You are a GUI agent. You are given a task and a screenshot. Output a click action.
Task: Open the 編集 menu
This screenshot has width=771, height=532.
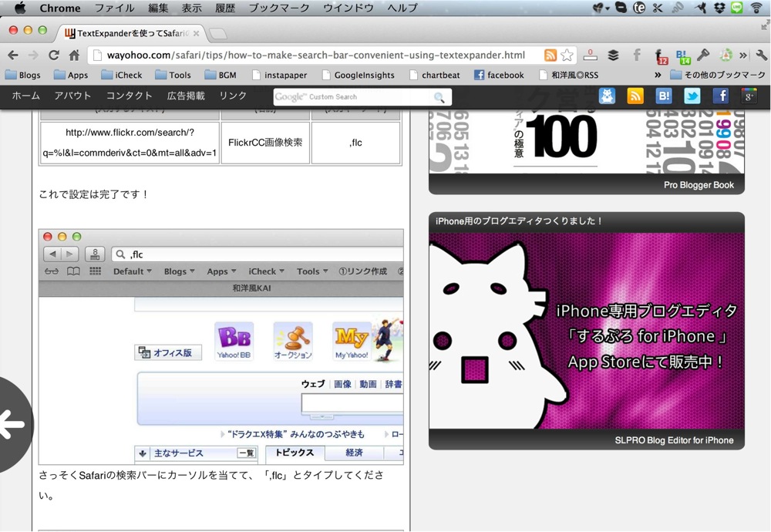pos(158,8)
